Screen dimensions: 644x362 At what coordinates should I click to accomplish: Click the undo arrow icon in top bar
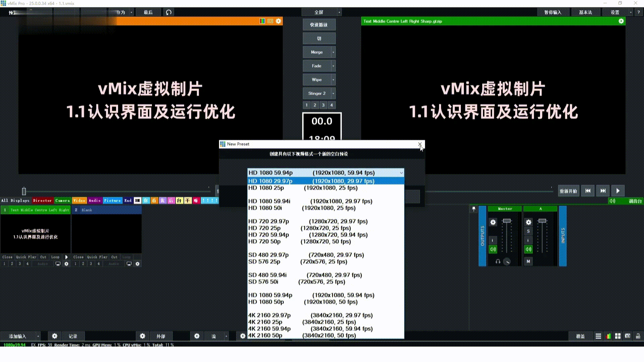click(169, 12)
